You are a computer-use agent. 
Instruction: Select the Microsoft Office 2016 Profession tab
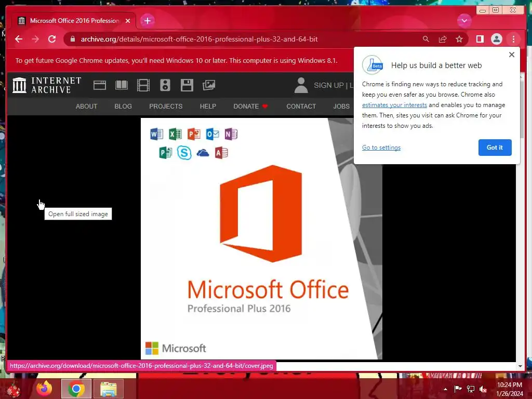coord(74,21)
